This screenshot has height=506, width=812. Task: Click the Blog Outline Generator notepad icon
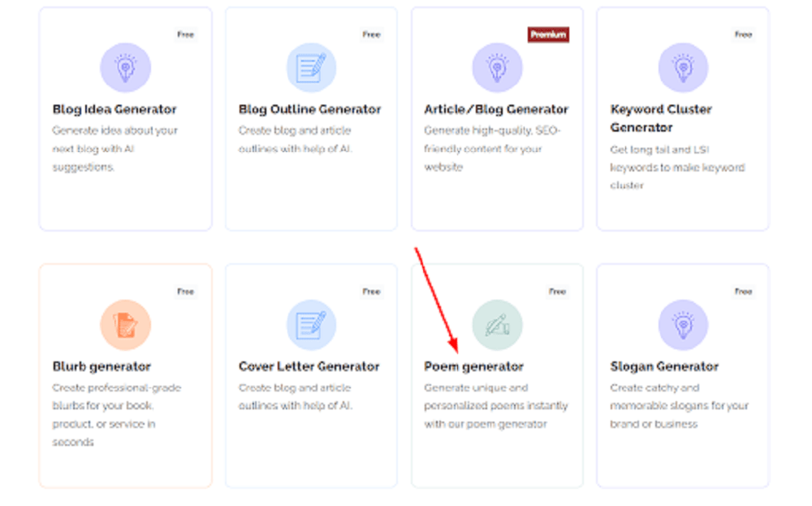tap(311, 67)
